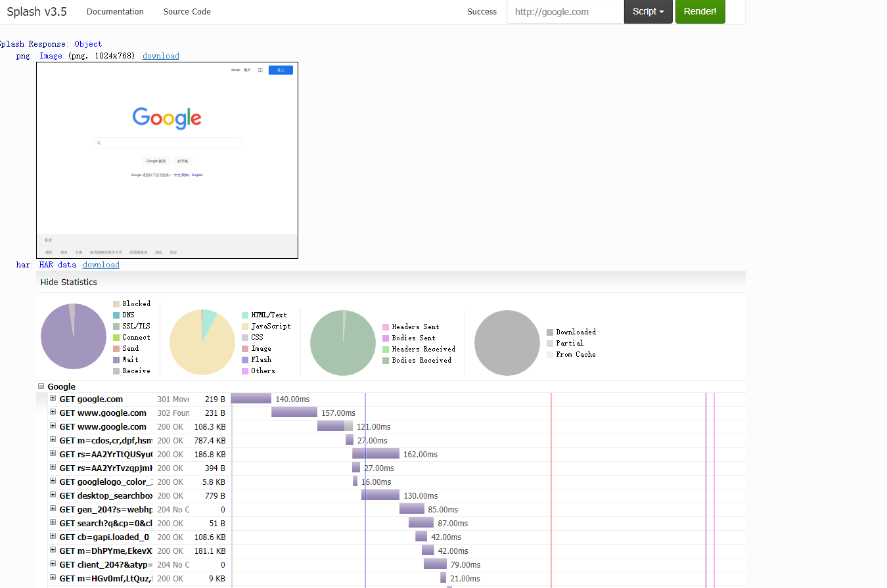Expand GET client_204?&atyp row

(x=53, y=564)
